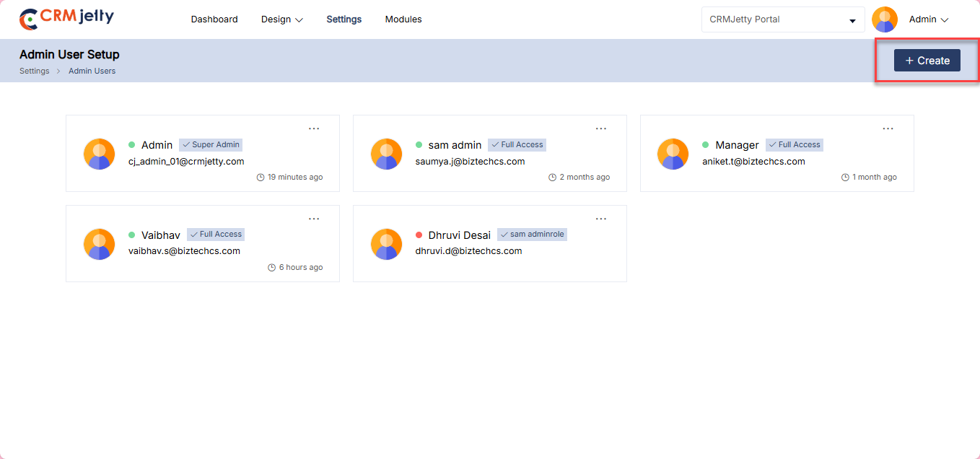Open three-dot menu on Manager card
The height and width of the screenshot is (459, 980).
[888, 128]
